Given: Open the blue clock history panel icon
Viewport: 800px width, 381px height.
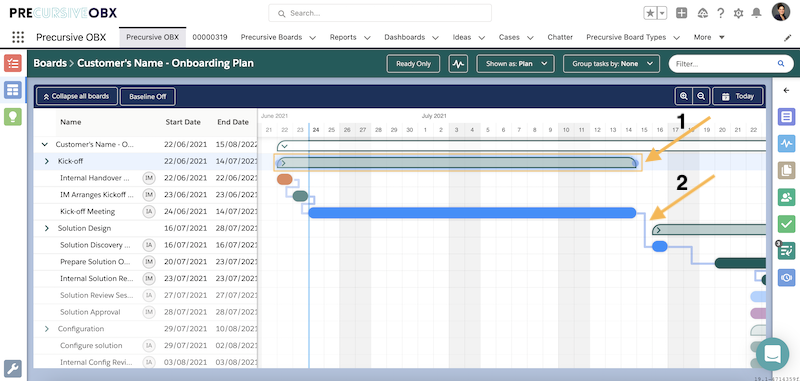Looking at the screenshot, I should (786, 277).
